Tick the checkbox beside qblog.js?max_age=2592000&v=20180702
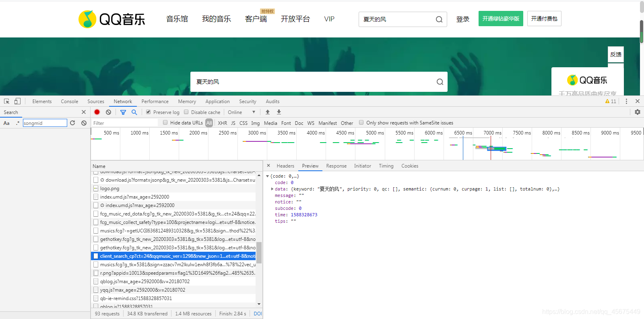The width and height of the screenshot is (644, 319). tap(96, 281)
